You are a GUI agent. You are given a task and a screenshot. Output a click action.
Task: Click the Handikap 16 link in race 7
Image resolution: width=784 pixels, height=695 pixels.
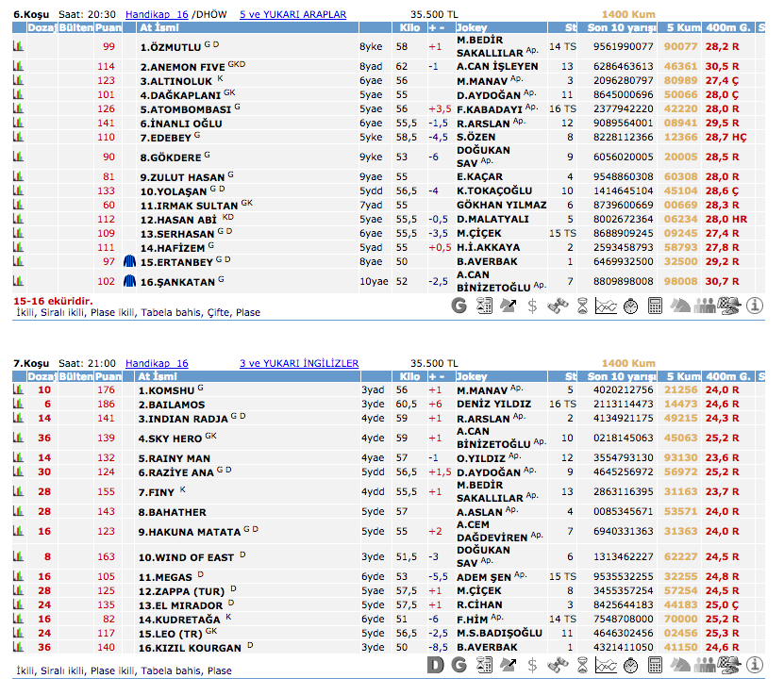pyautogui.click(x=157, y=363)
